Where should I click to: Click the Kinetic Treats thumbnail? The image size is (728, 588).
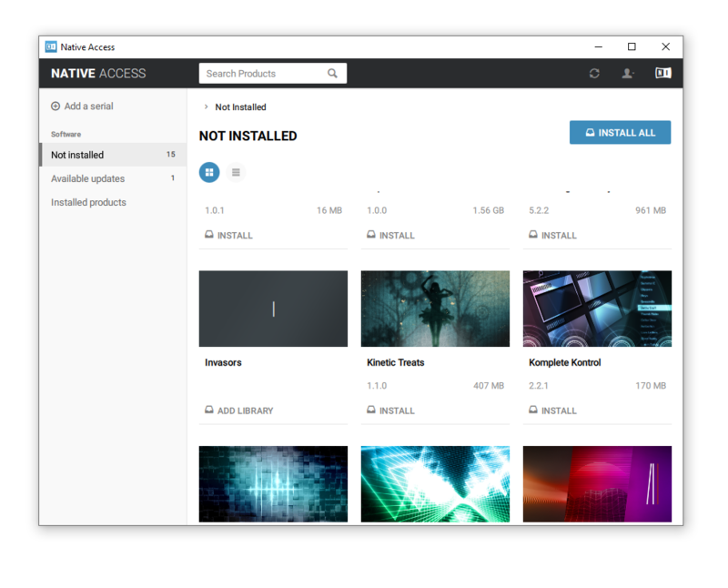(435, 309)
